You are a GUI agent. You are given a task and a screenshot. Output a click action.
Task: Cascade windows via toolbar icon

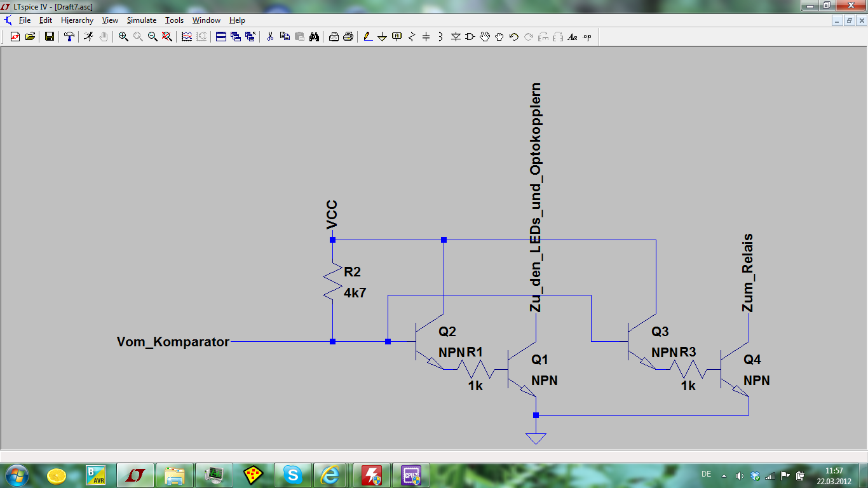(x=236, y=37)
